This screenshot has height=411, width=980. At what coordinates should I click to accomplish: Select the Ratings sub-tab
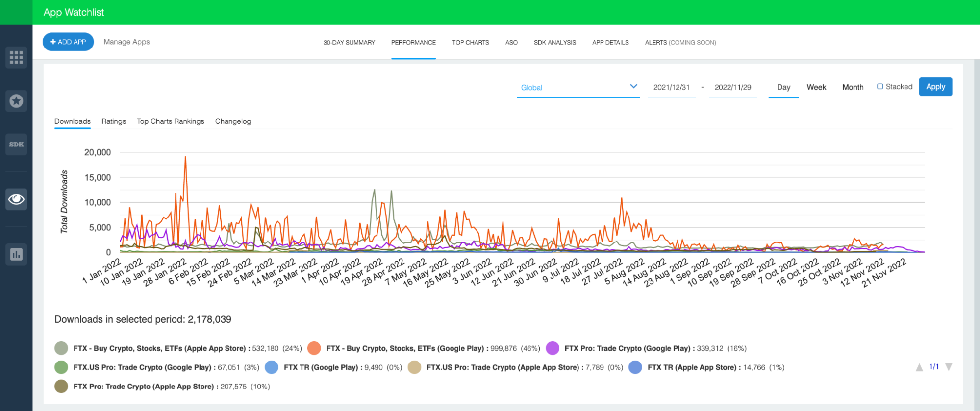tap(114, 121)
